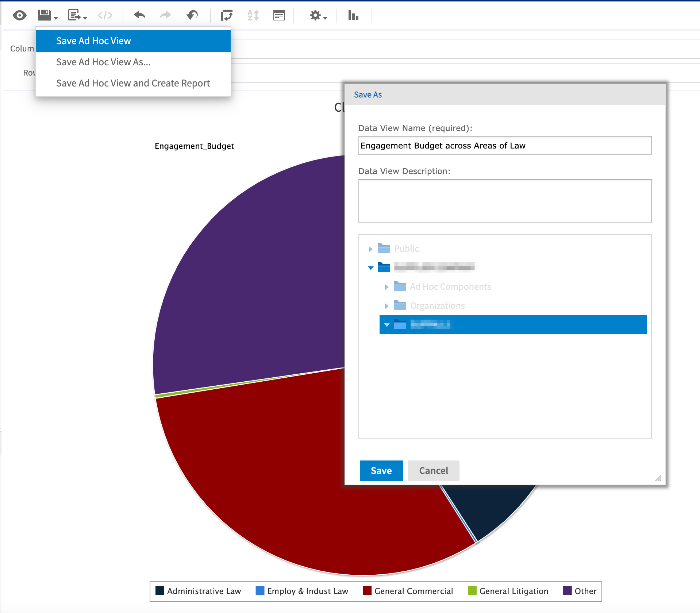
Task: Expand the Ad Hoc Components folder
Action: pos(386,287)
